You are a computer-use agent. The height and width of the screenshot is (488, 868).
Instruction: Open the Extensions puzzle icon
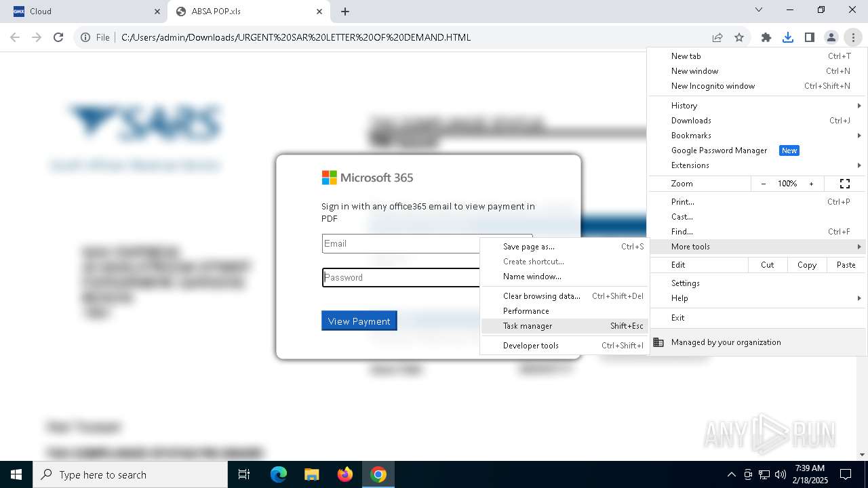(766, 37)
